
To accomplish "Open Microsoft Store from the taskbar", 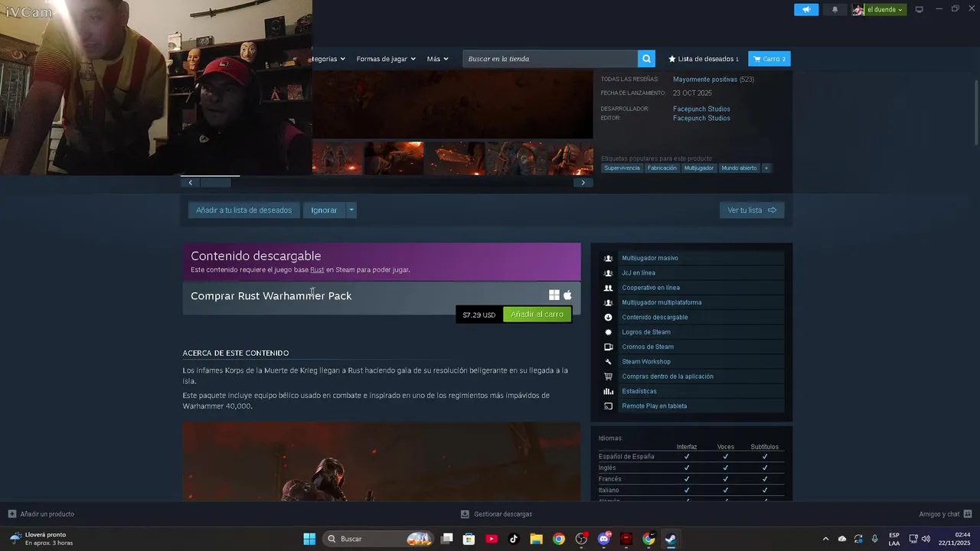I will pos(469,539).
